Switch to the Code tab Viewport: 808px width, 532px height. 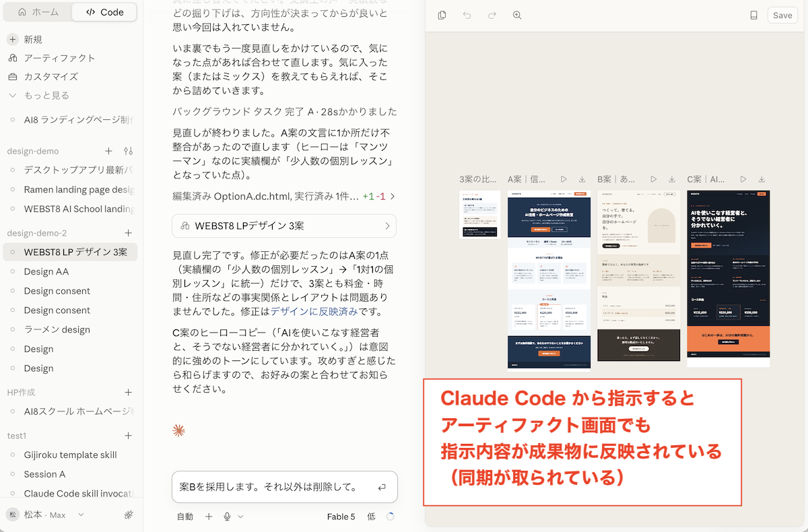(x=104, y=12)
